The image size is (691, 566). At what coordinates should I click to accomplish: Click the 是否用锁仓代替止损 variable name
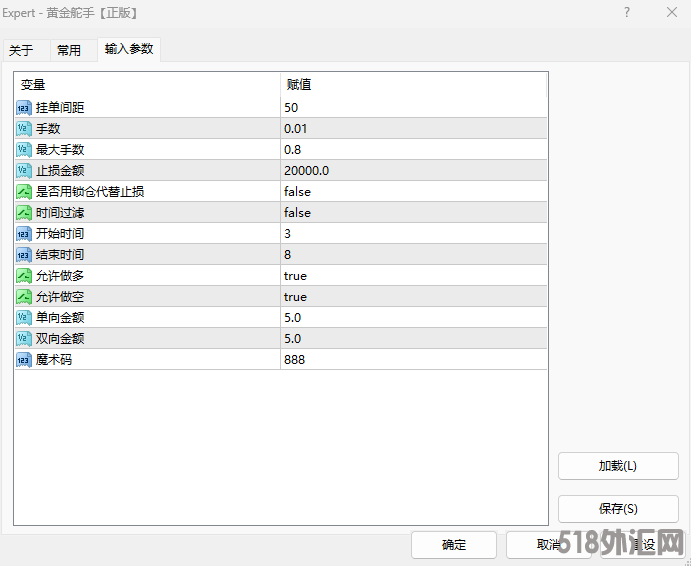pyautogui.click(x=90, y=192)
